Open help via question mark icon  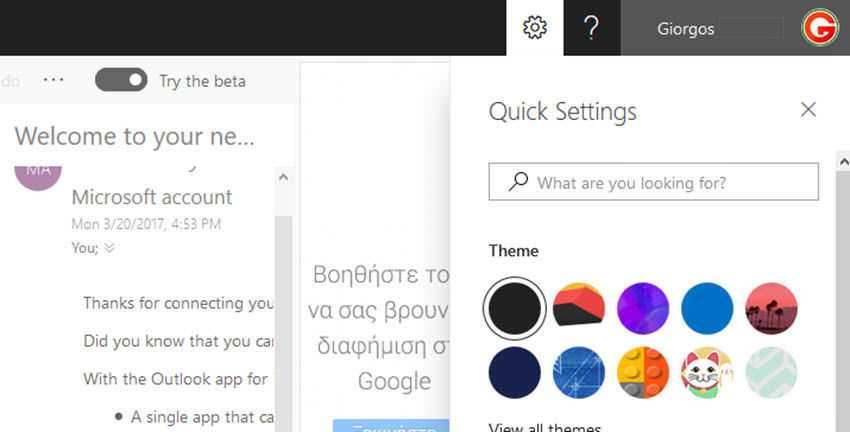click(591, 28)
